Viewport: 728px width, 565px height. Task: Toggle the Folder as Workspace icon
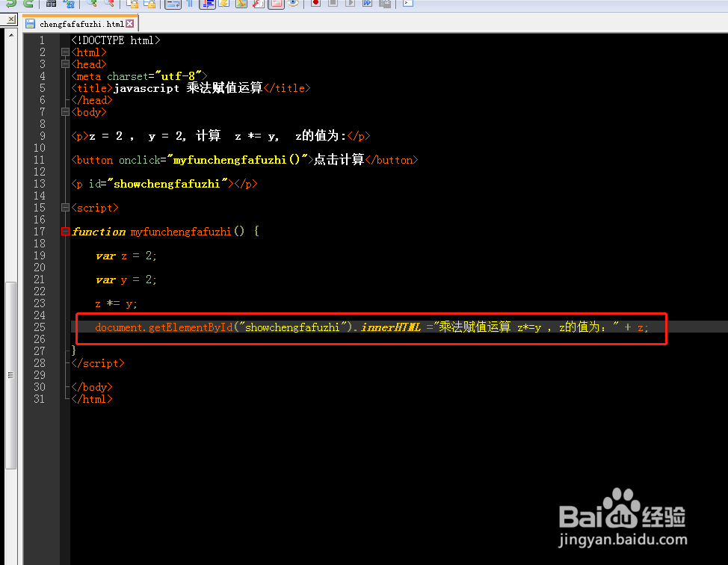click(276, 4)
